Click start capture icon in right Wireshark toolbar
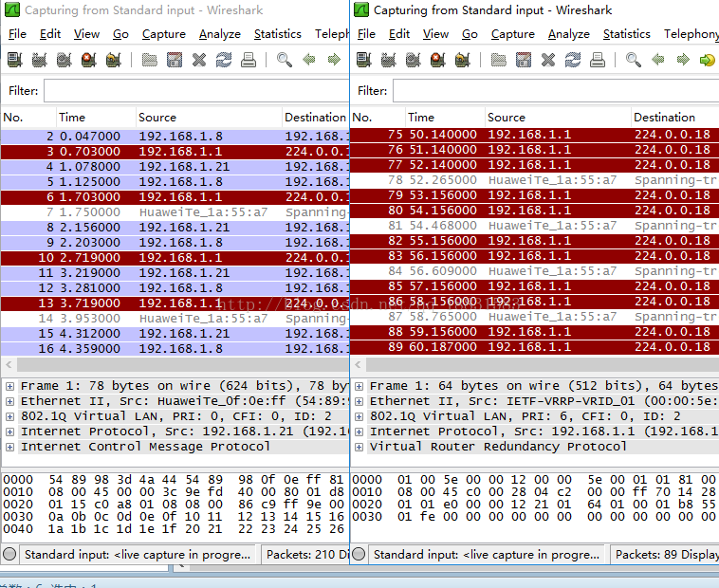This screenshot has width=719, height=588. [414, 60]
